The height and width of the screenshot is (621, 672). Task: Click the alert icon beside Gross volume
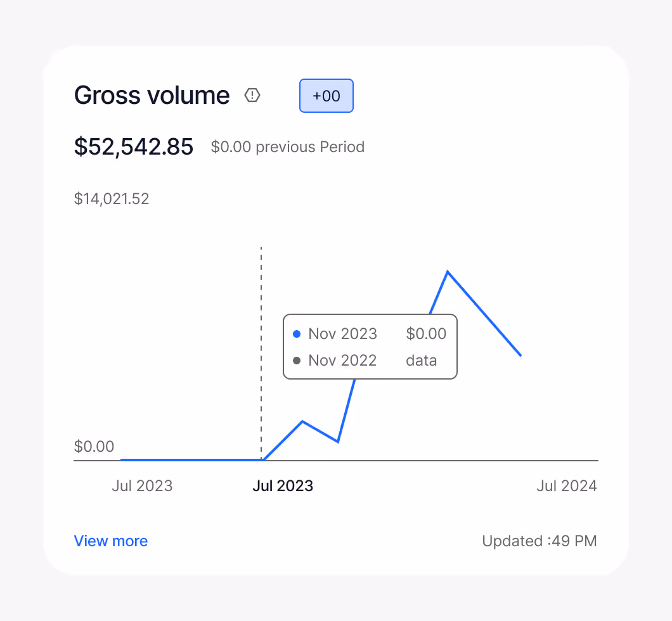tap(252, 95)
